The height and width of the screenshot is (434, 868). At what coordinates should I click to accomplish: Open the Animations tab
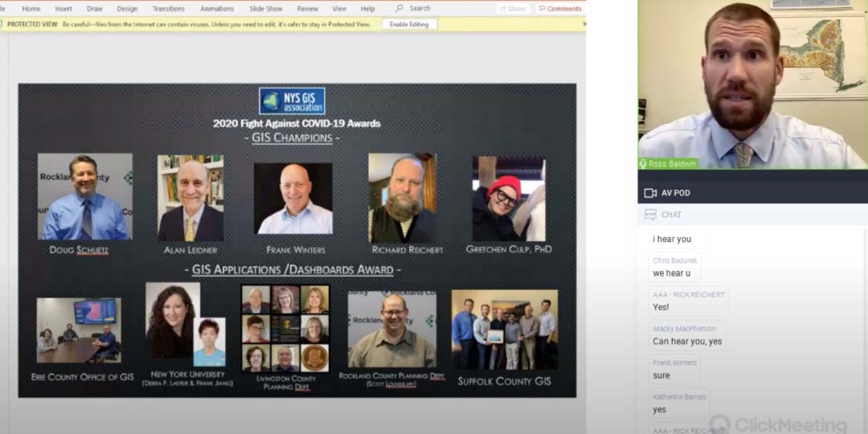click(x=217, y=9)
